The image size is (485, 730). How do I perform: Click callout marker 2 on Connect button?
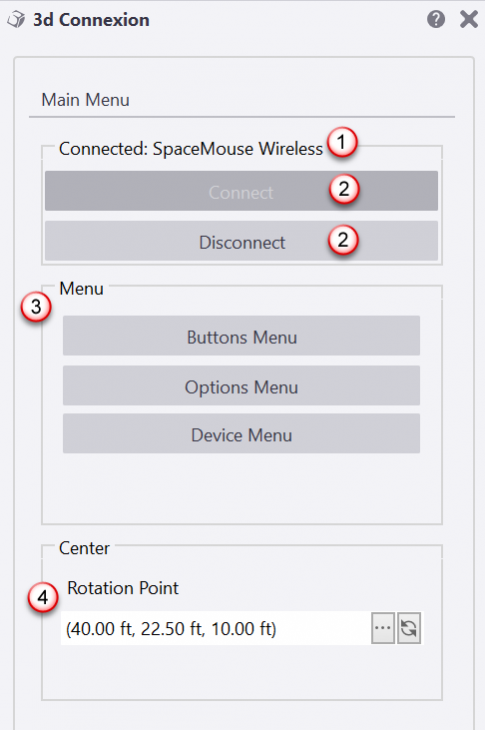344,189
